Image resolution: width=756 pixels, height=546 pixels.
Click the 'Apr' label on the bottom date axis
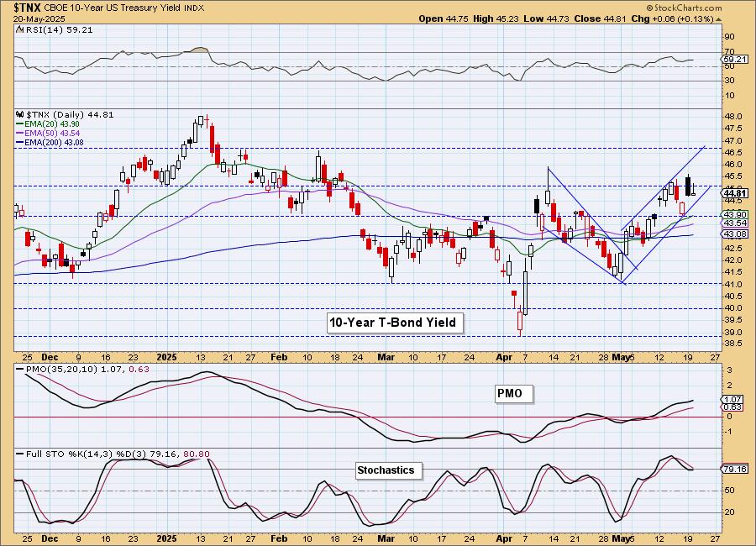pos(504,538)
